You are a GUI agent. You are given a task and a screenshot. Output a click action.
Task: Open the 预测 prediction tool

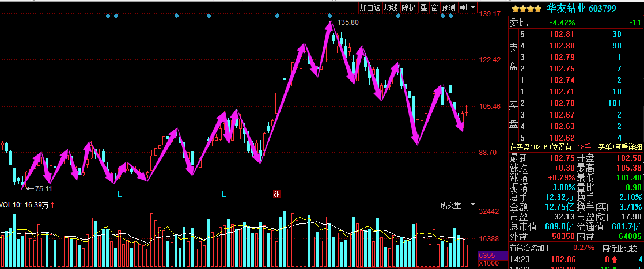pyautogui.click(x=449, y=7)
